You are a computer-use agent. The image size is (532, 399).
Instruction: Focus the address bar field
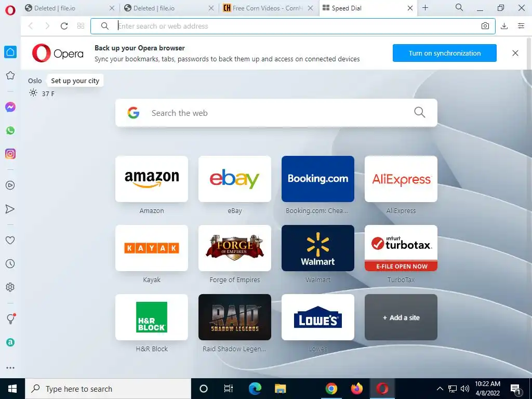coord(293,26)
